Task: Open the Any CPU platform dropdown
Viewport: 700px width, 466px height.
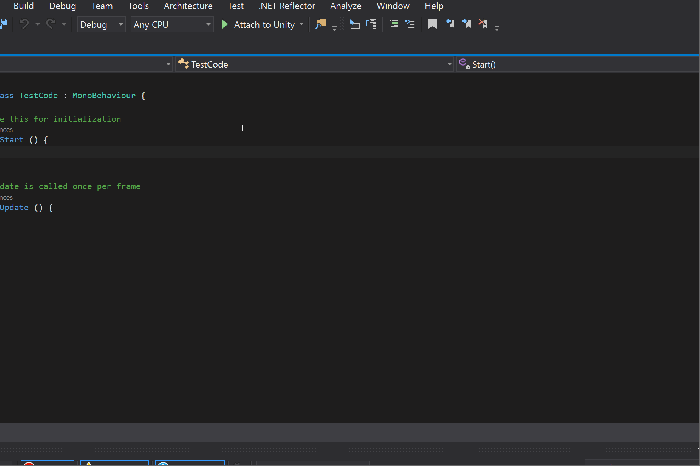Action: [172, 25]
